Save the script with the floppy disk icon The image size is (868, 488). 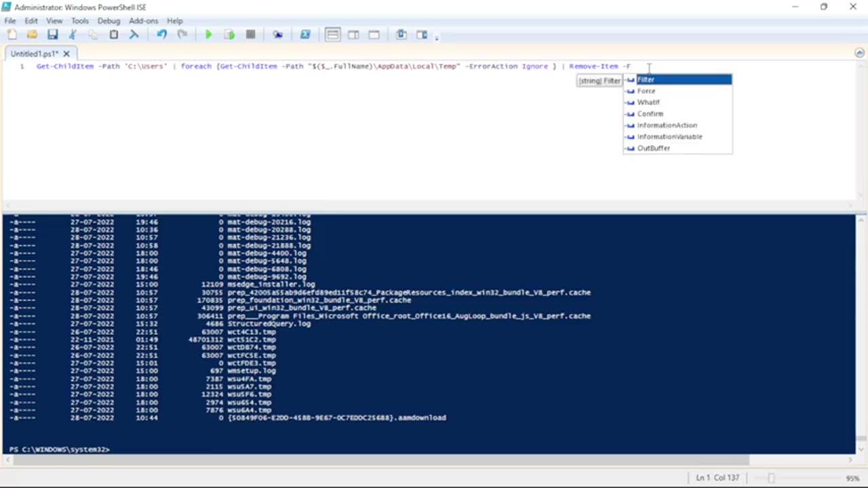click(52, 35)
